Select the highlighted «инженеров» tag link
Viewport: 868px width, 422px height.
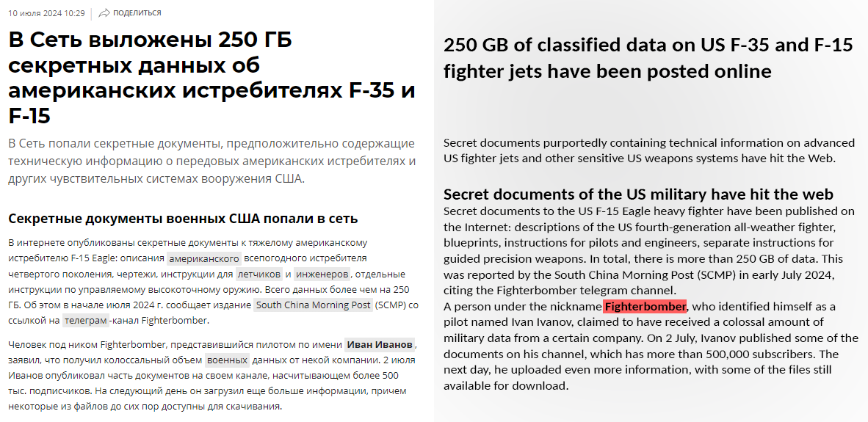coord(322,274)
